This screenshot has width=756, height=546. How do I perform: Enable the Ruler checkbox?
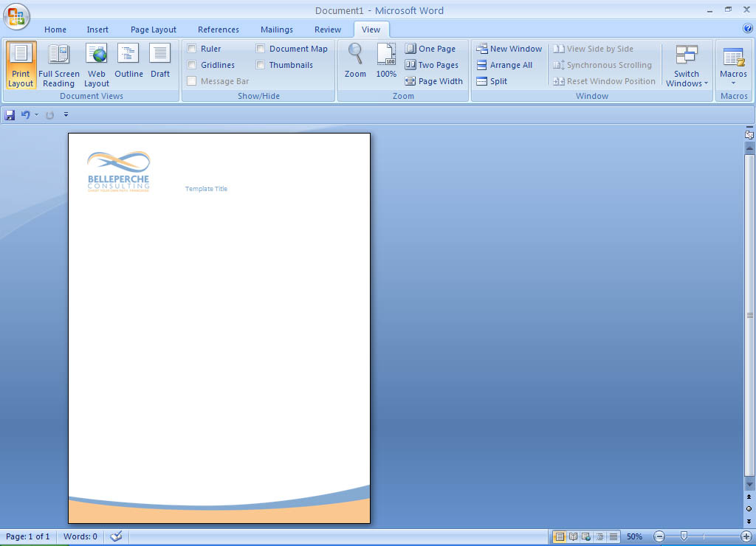click(x=192, y=49)
